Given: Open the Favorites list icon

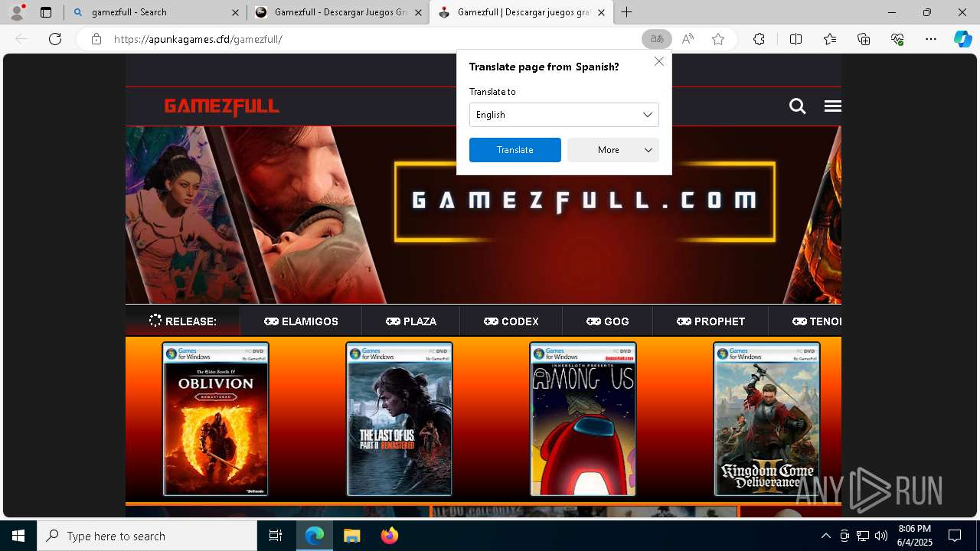Looking at the screenshot, I should (830, 39).
